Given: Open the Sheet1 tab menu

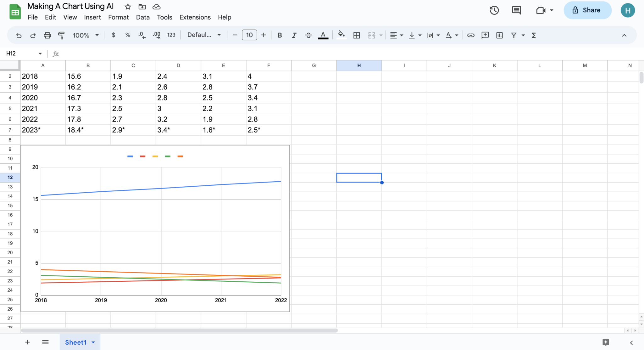Looking at the screenshot, I should [93, 342].
